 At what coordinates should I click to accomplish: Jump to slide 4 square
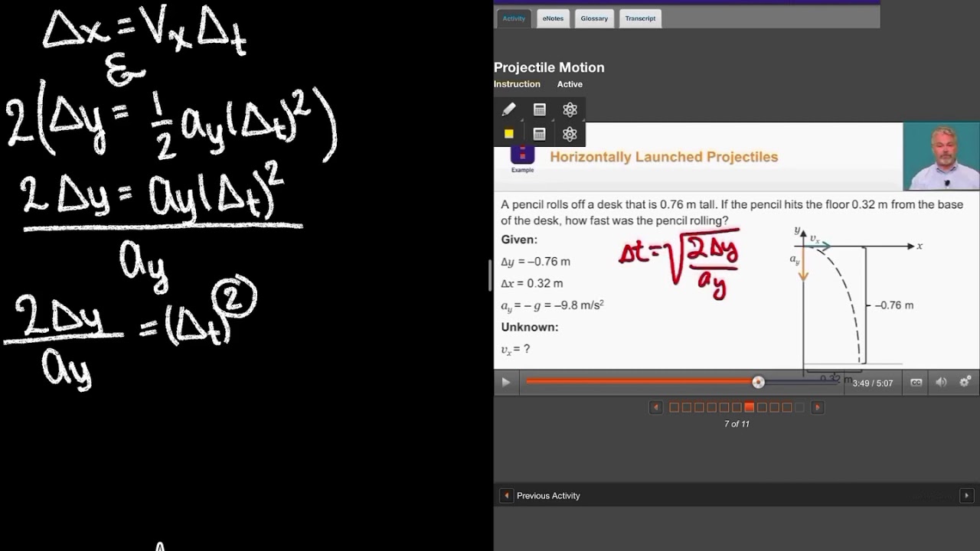(711, 408)
